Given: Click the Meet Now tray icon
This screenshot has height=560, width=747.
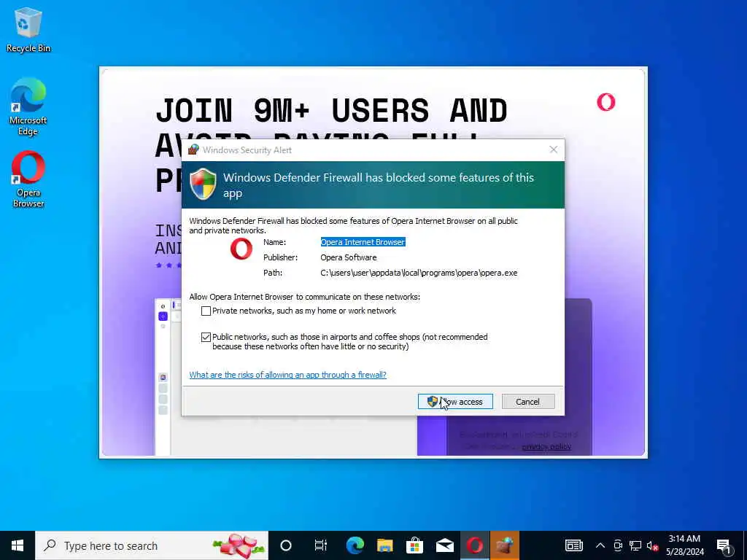Looking at the screenshot, I should coord(618,545).
